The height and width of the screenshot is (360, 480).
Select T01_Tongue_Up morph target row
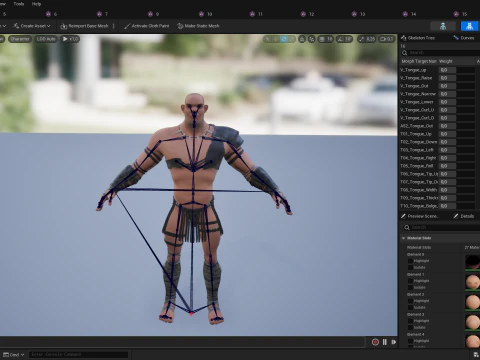point(440,134)
